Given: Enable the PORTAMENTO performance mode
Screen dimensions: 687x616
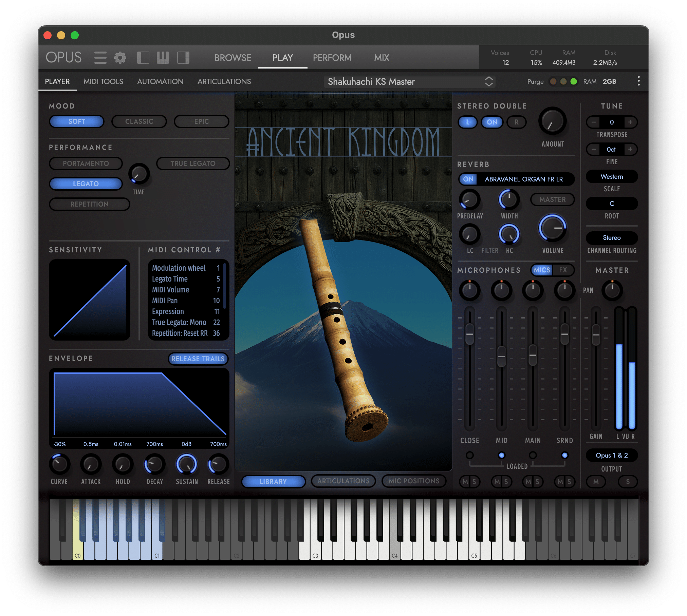Looking at the screenshot, I should point(86,163).
